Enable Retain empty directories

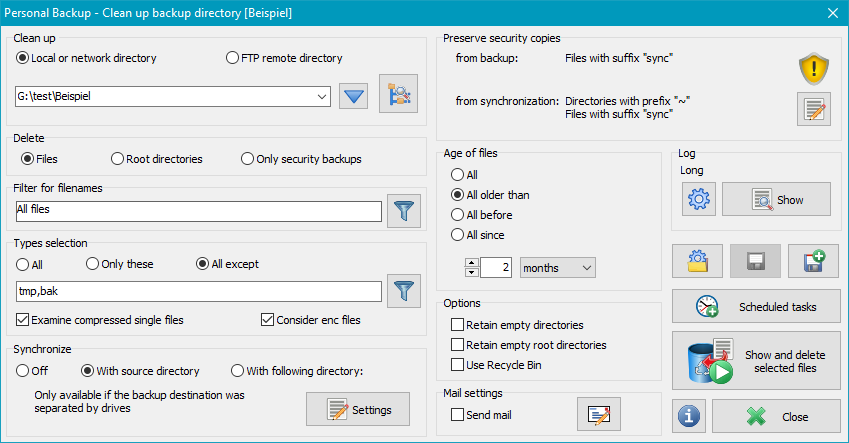[x=518, y=325]
